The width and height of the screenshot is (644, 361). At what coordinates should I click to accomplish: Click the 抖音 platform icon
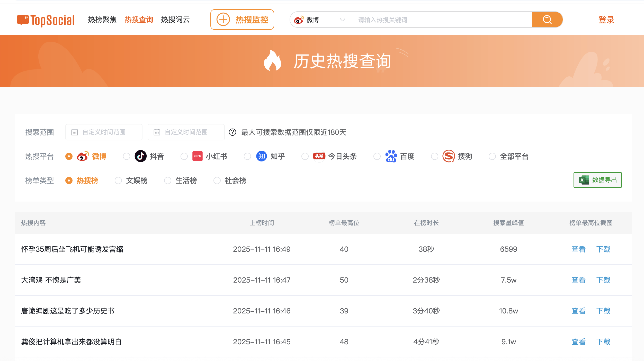[141, 156]
